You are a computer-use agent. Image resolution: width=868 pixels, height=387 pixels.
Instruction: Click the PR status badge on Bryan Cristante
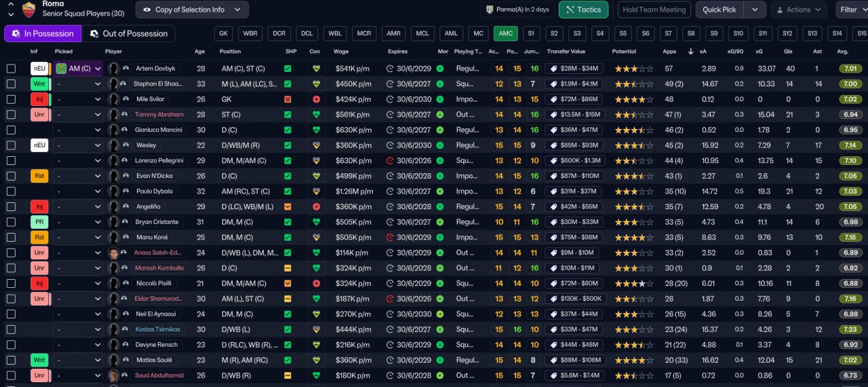pyautogui.click(x=39, y=222)
